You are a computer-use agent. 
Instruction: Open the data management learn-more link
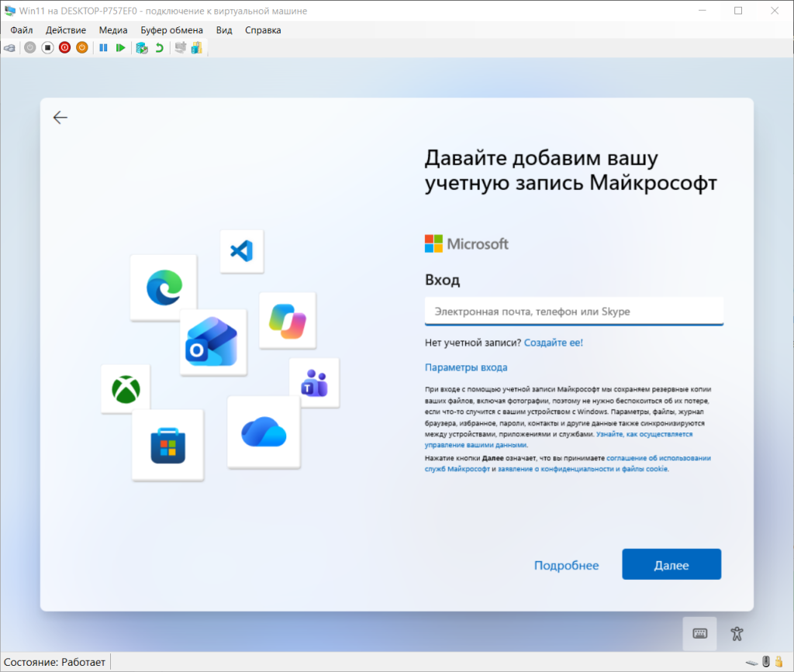coord(558,439)
